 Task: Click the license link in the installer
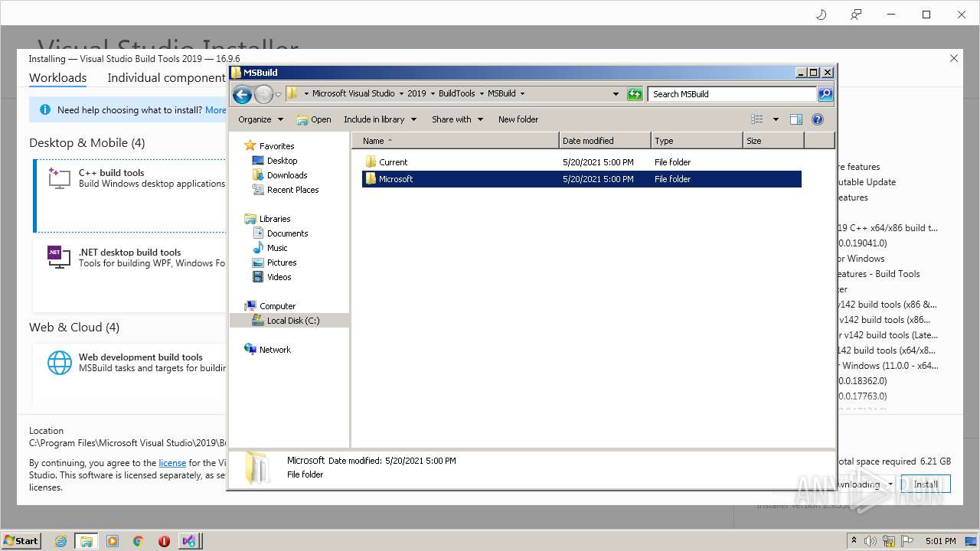click(172, 463)
